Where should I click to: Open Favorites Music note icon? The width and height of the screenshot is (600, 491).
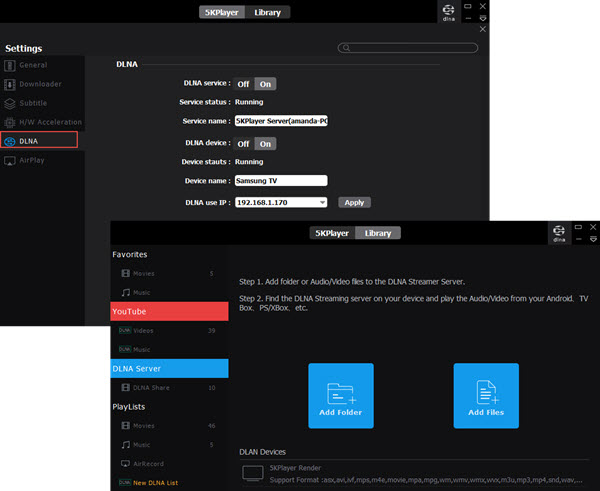[x=126, y=292]
